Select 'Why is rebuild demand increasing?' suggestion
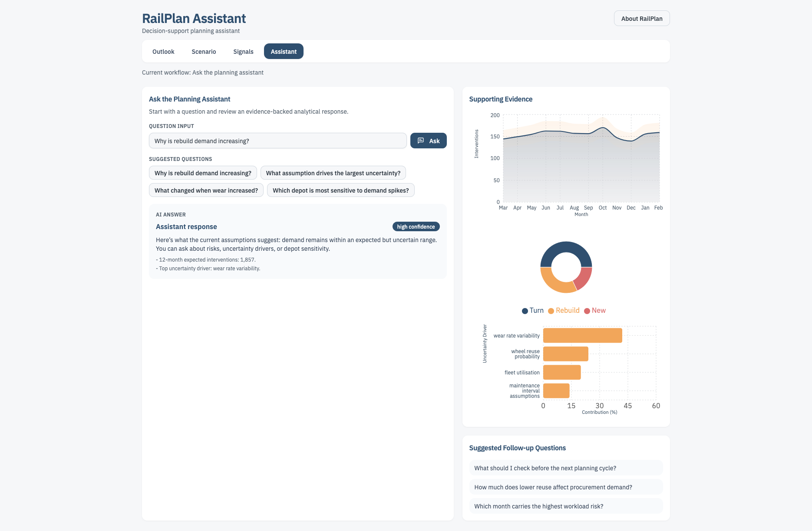The image size is (812, 531). (x=202, y=173)
